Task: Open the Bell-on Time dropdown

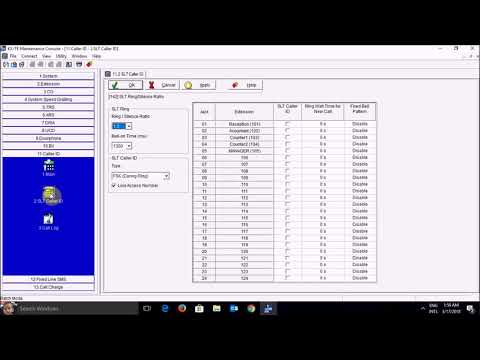Action: [x=129, y=146]
